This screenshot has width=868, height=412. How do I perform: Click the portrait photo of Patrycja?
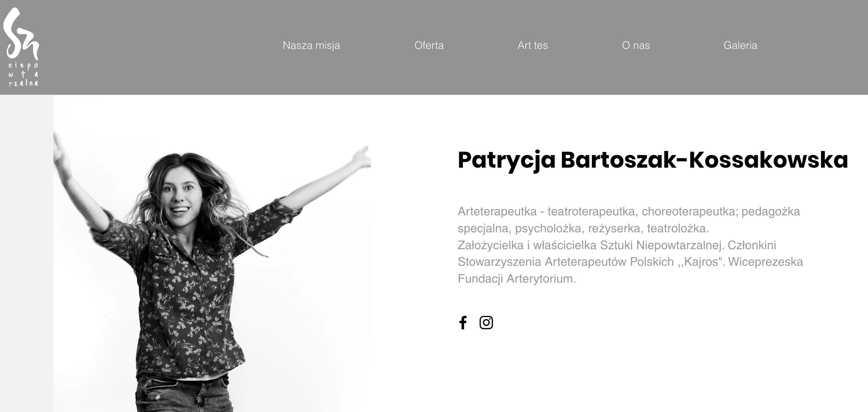212,271
